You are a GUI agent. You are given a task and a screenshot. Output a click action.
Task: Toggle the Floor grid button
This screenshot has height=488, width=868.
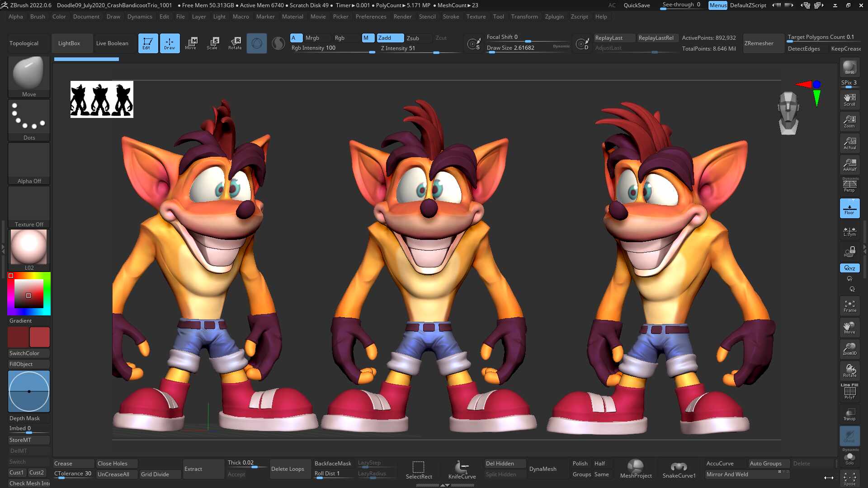[x=849, y=208]
